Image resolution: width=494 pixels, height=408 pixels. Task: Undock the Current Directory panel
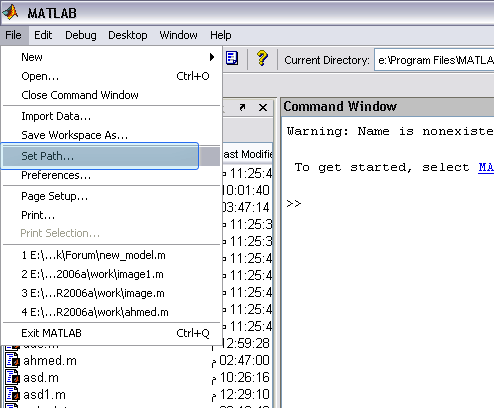242,107
